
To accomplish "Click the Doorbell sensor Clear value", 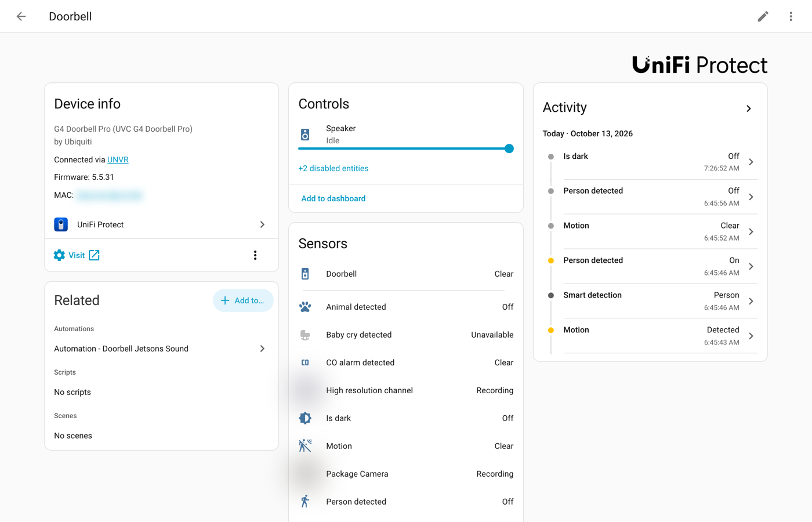I will 503,274.
